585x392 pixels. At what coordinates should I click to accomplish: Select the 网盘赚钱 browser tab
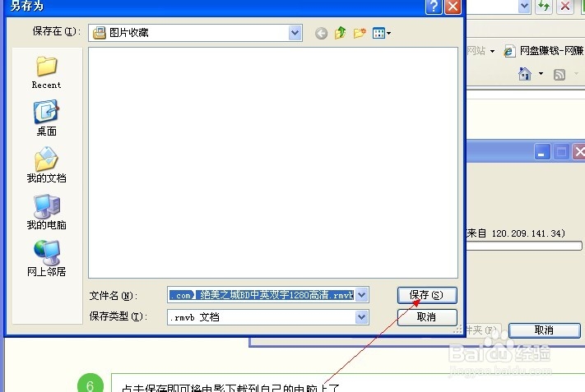544,51
